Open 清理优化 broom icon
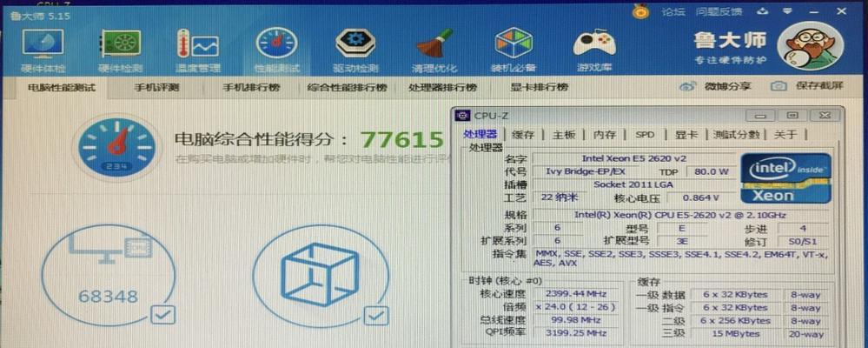The height and width of the screenshot is (348, 868). click(434, 45)
